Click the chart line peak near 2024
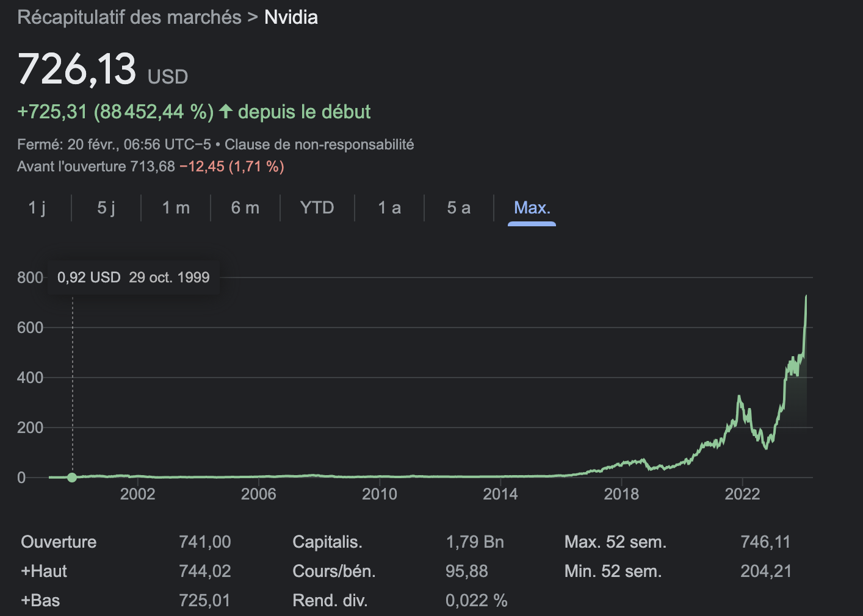This screenshot has height=616, width=863. click(x=806, y=297)
